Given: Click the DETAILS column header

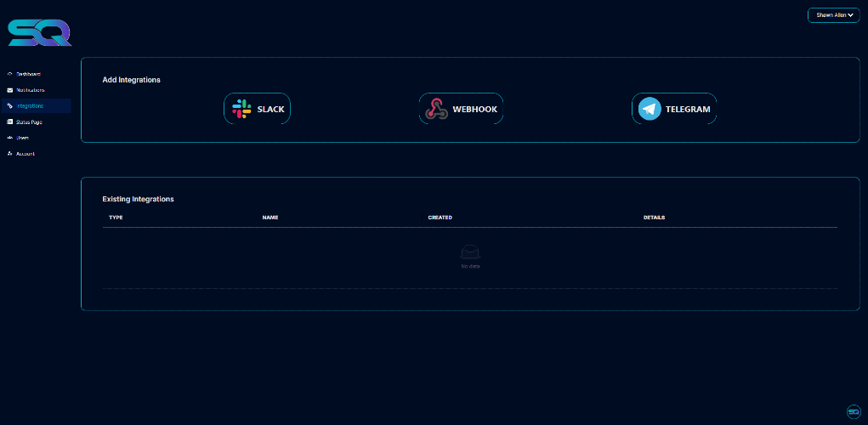Looking at the screenshot, I should [x=655, y=218].
